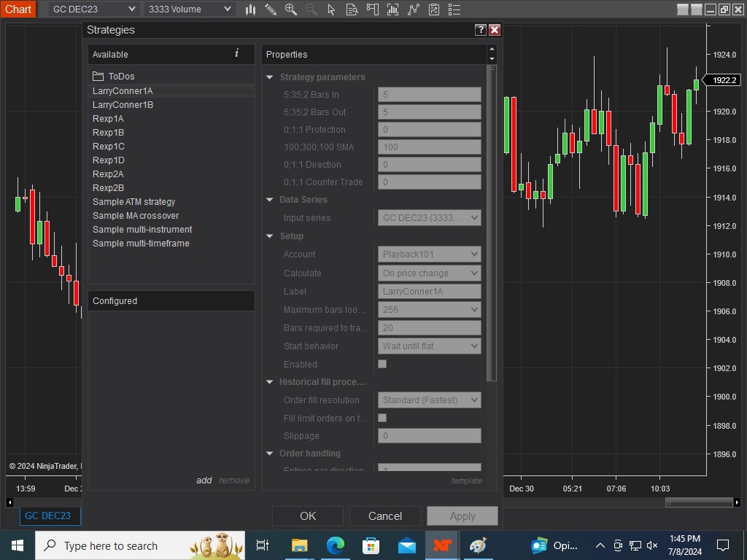Collapse the Order handling section
The image size is (747, 560).
(x=270, y=454)
